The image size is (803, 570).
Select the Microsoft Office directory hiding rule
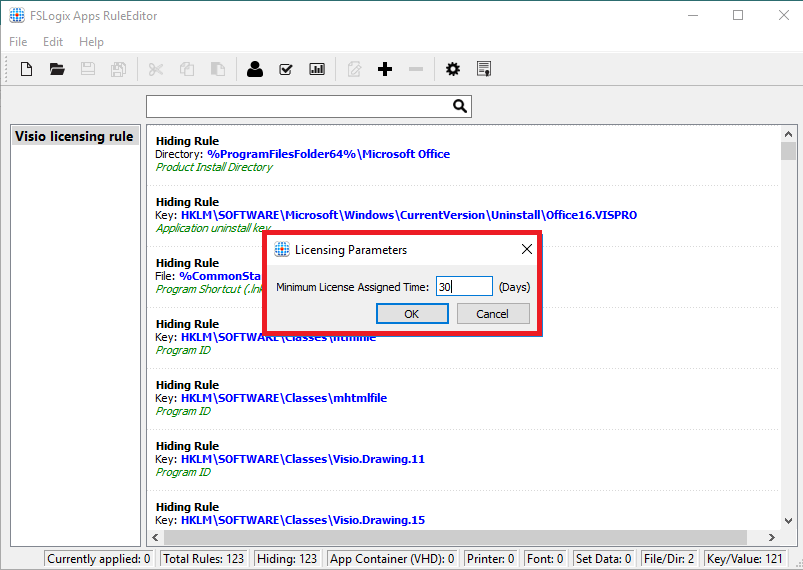(463, 154)
